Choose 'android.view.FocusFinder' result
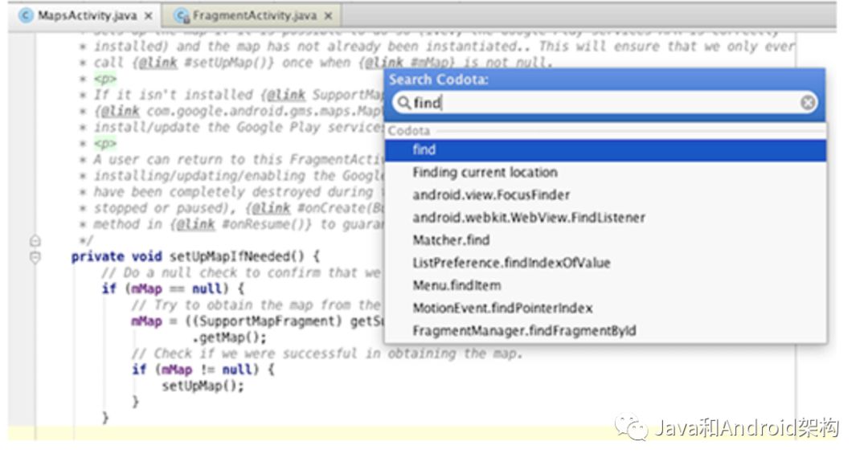The height and width of the screenshot is (466, 868). coord(606,194)
